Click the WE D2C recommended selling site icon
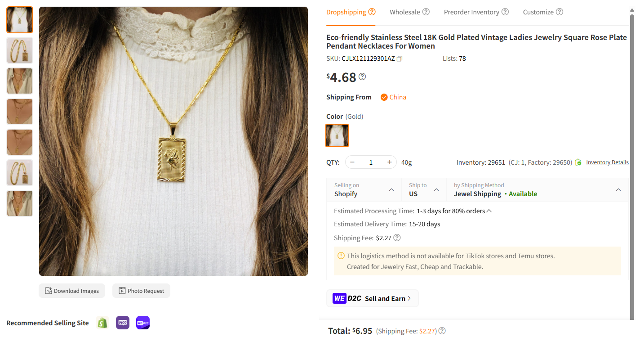This screenshot has width=644, height=337. click(x=142, y=323)
